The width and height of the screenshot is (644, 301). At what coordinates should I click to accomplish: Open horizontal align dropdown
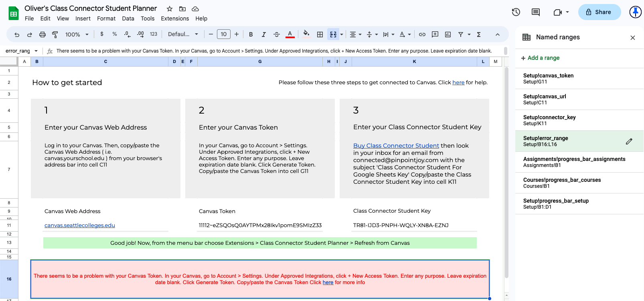tap(356, 35)
